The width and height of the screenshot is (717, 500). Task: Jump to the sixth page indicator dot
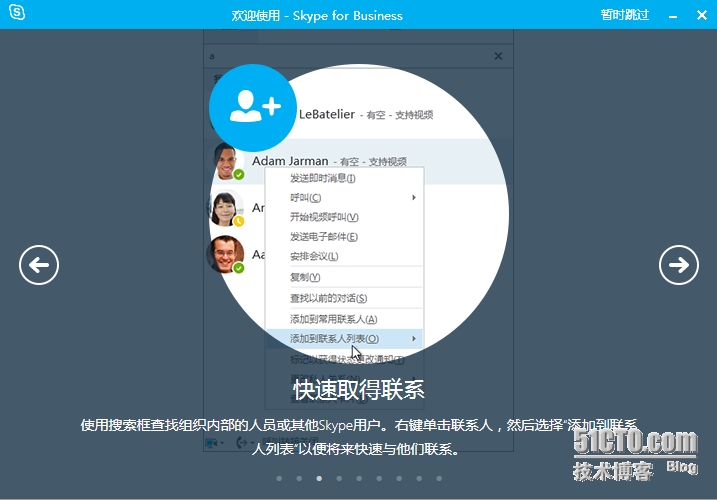tap(379, 478)
